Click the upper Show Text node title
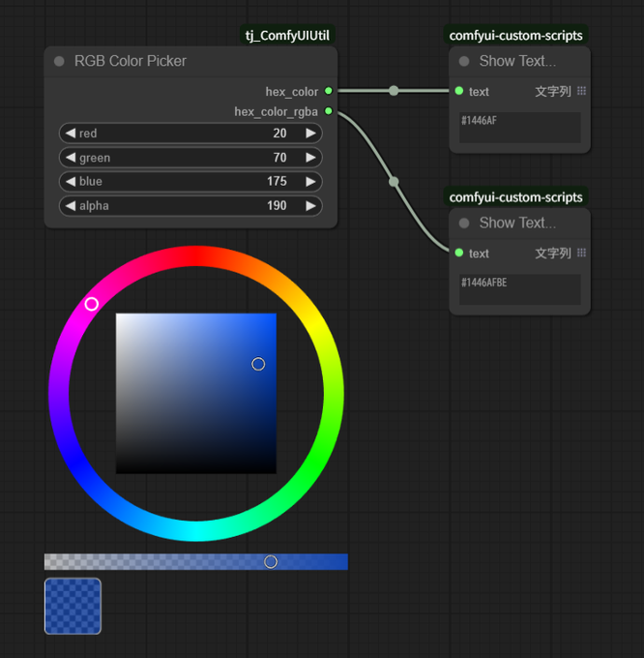This screenshot has height=658, width=644. (x=517, y=61)
